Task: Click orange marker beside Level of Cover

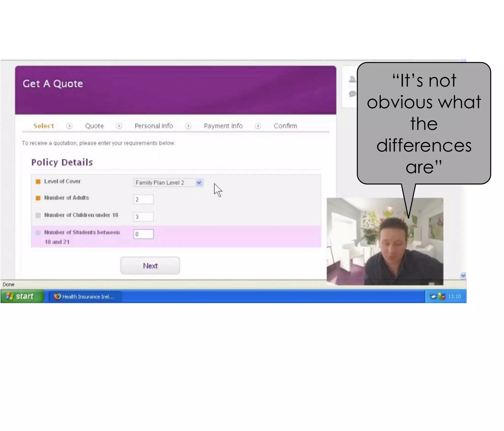Action: pos(38,182)
